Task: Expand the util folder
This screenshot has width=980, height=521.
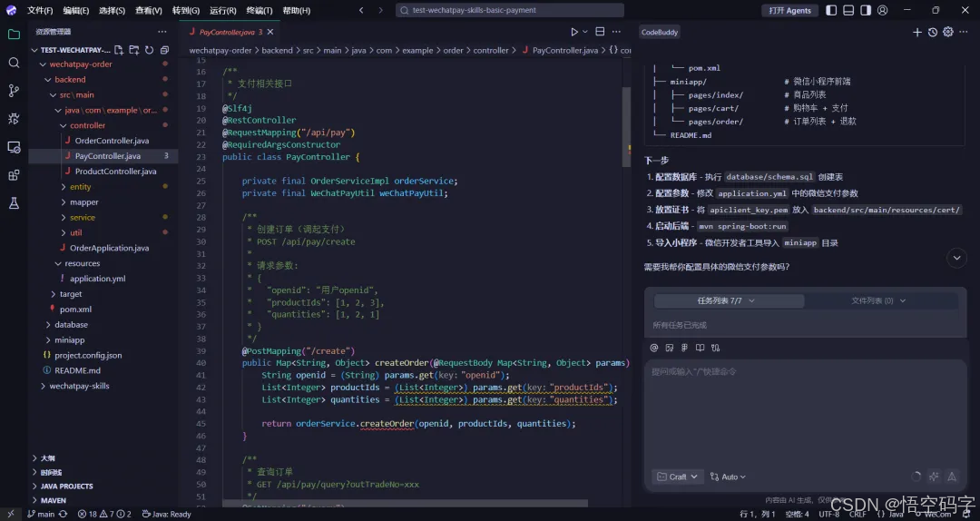Action: pyautogui.click(x=75, y=232)
